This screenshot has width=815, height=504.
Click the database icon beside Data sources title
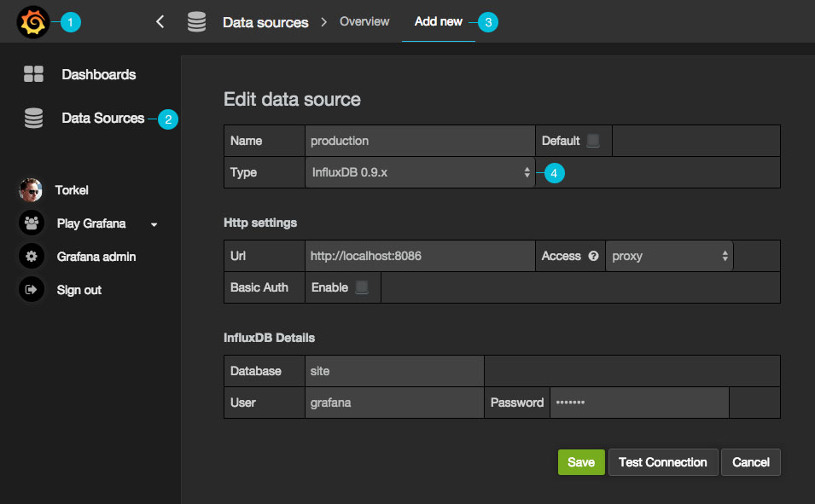(x=197, y=22)
